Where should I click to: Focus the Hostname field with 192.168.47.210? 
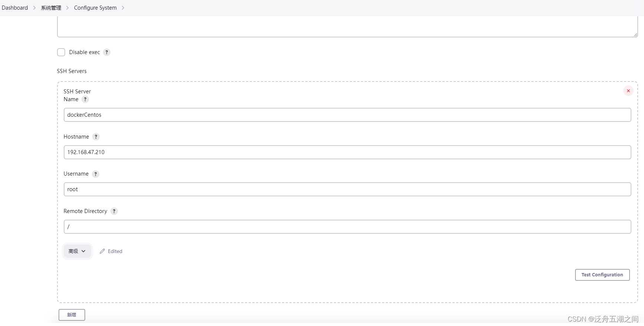tap(347, 152)
